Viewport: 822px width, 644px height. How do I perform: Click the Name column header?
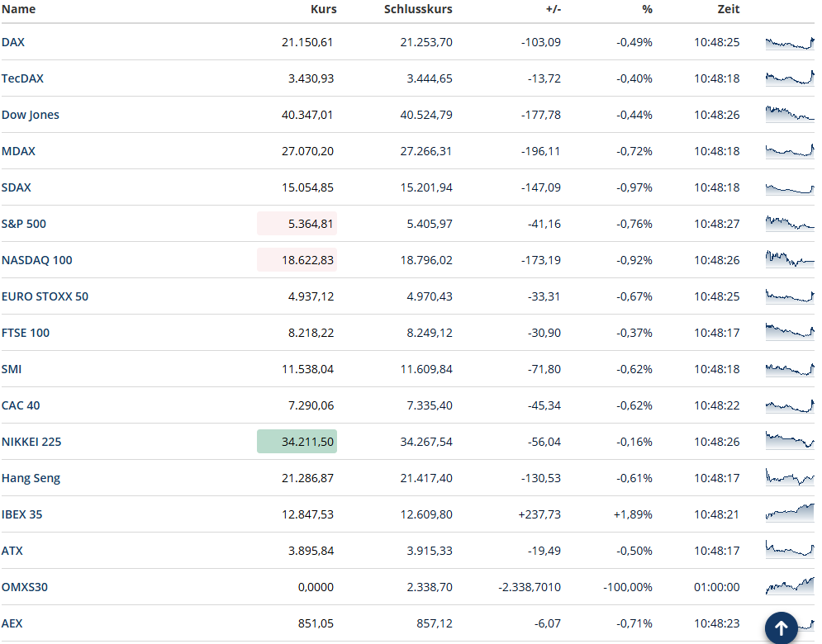(18, 10)
